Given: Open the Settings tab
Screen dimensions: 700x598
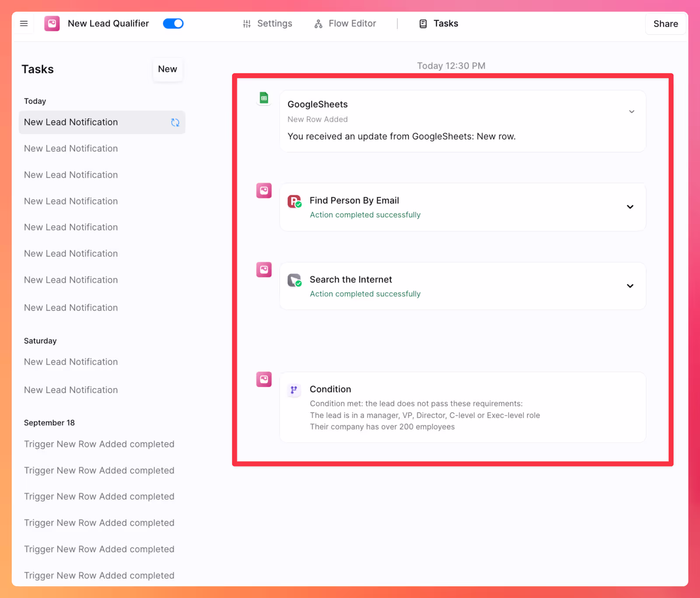Looking at the screenshot, I should 267,24.
